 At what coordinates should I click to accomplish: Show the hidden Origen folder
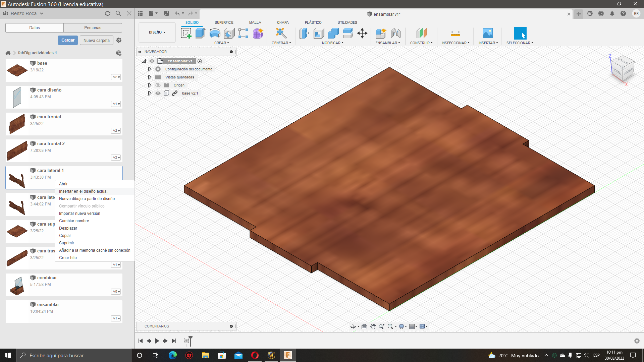pos(158,85)
